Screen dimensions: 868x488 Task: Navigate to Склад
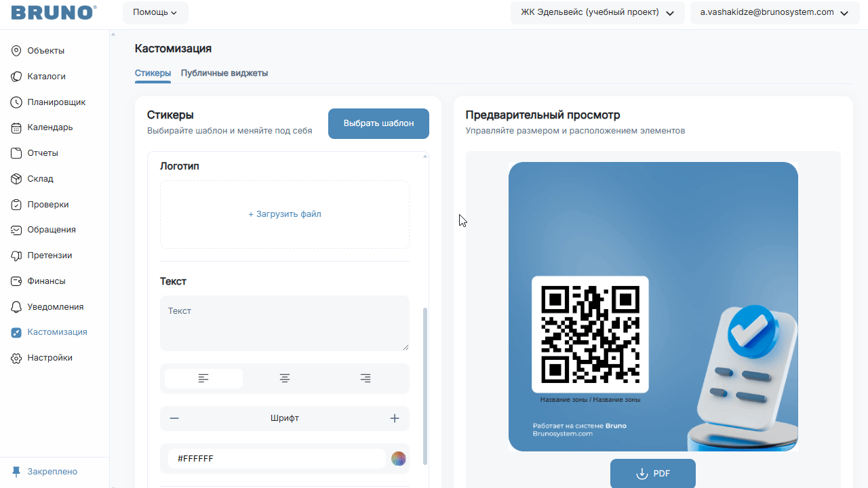click(x=40, y=179)
